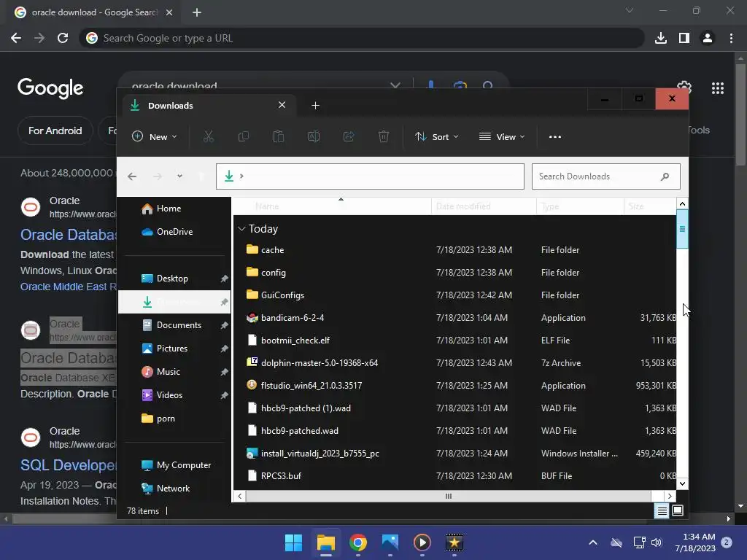Click the search magnifier in Search Downloads
Viewport: 747px width, 560px height.
tap(665, 176)
